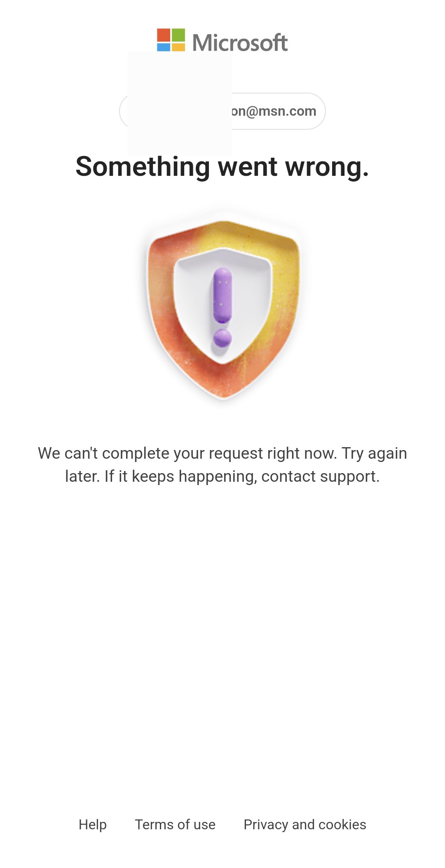Click the "Something went wrong." heading
Image resolution: width=445 pixels, height=868 pixels.
tap(222, 167)
